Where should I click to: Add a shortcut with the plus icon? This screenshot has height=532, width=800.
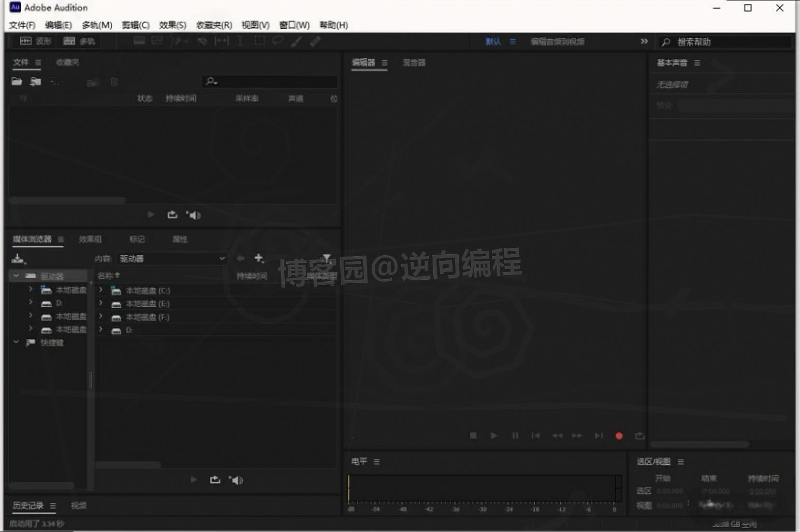(x=260, y=259)
